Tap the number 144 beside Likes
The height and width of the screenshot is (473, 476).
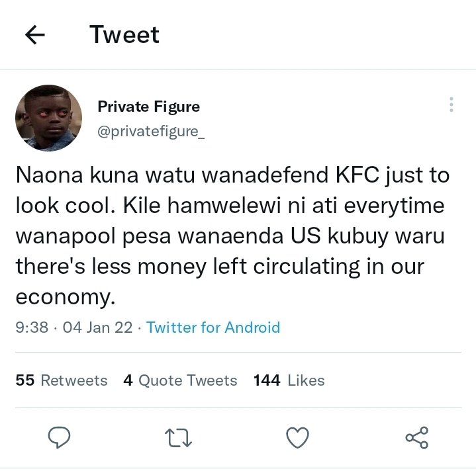point(267,380)
